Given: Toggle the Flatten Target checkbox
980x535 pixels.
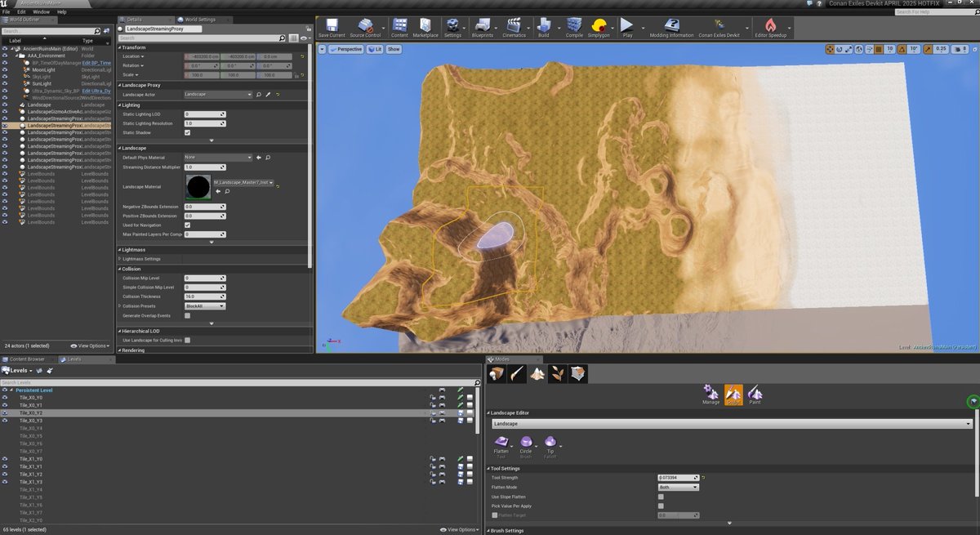Looking at the screenshot, I should pyautogui.click(x=493, y=515).
